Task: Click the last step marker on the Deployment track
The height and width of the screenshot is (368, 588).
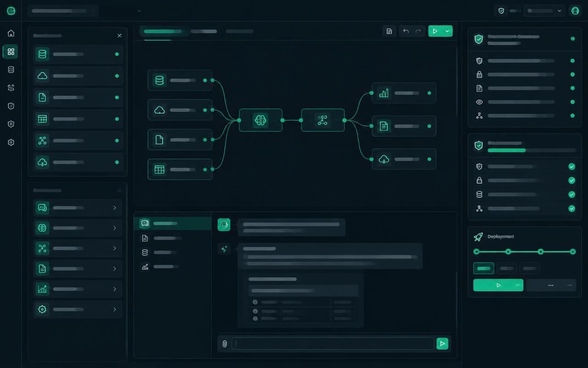Action: pos(573,252)
